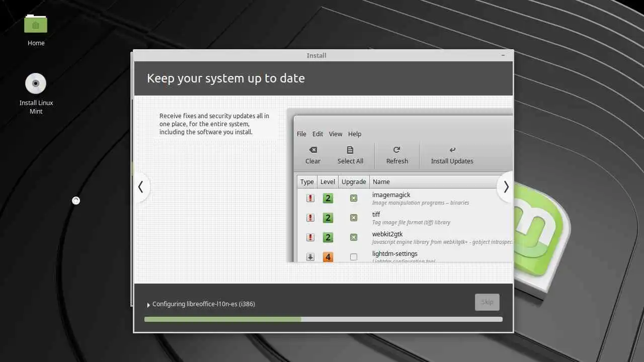The width and height of the screenshot is (644, 362).
Task: Sort by the Level column header
Action: pyautogui.click(x=328, y=182)
